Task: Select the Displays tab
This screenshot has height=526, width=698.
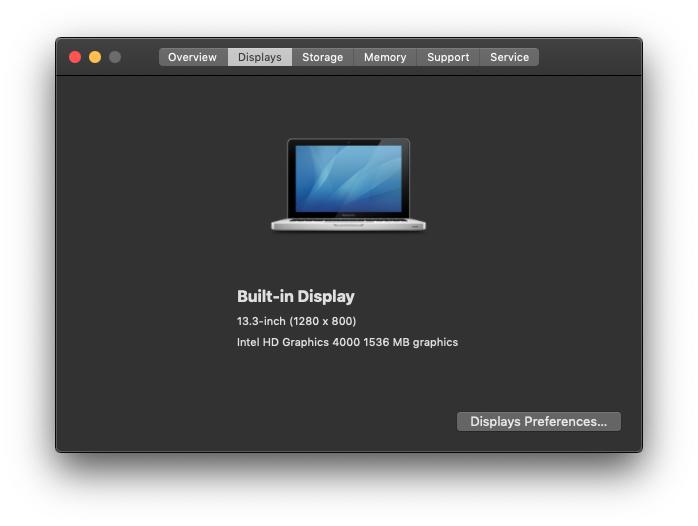Action: pyautogui.click(x=260, y=57)
